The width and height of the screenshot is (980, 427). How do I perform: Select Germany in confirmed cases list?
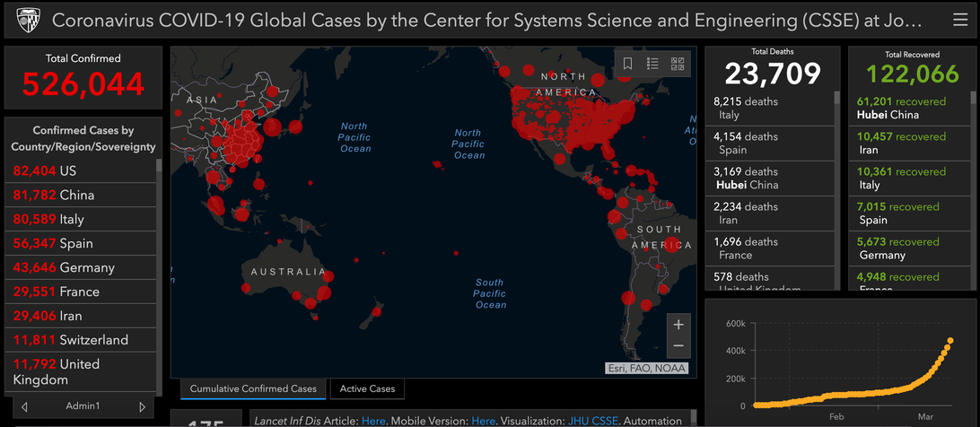click(x=81, y=267)
